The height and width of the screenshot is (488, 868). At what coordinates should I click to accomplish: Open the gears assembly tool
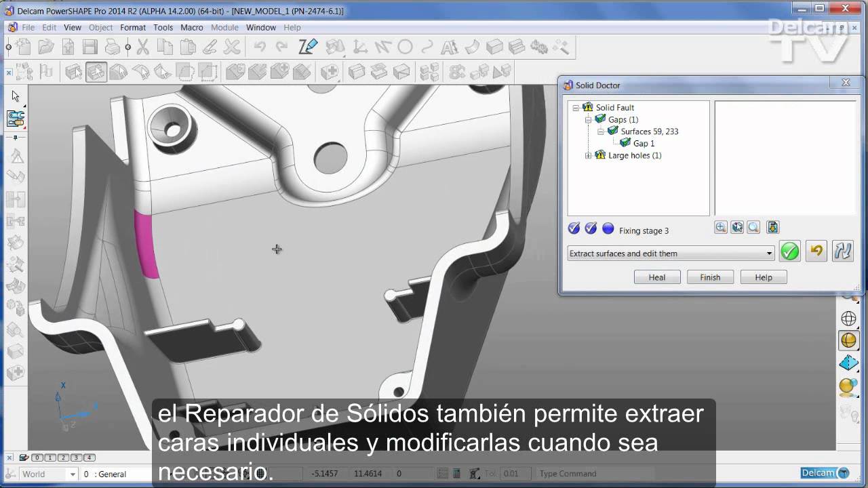coord(539,47)
